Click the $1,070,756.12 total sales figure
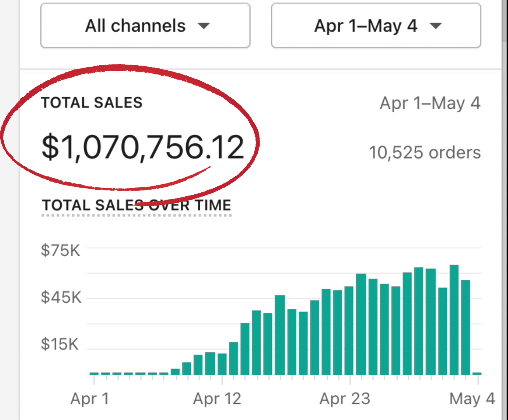 point(143,147)
